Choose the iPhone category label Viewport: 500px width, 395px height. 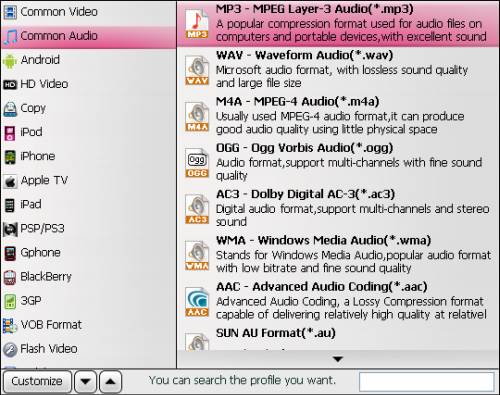click(x=38, y=156)
